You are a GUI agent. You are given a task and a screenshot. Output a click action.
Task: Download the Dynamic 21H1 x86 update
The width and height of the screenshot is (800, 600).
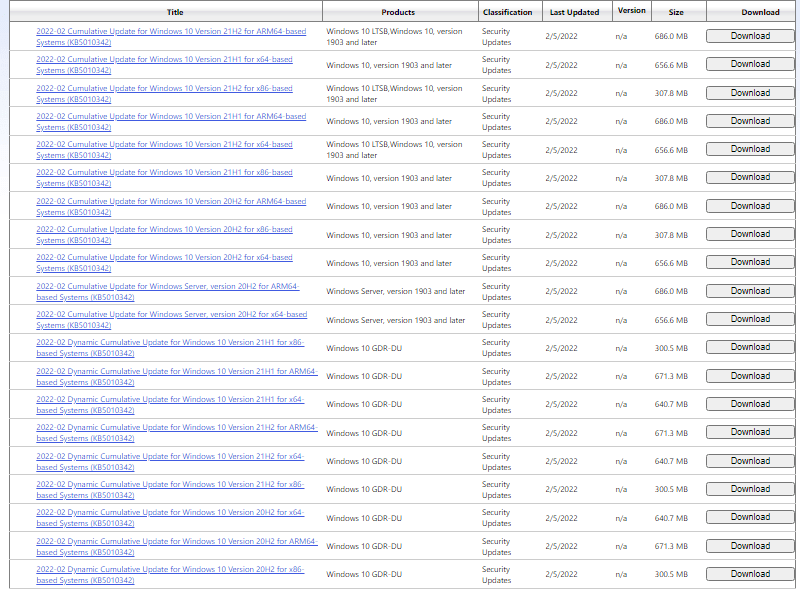pos(750,347)
